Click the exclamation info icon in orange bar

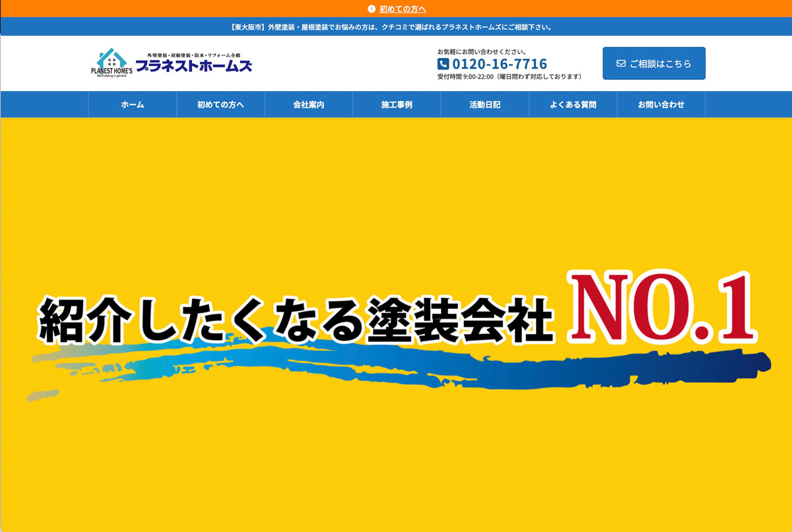pos(372,9)
